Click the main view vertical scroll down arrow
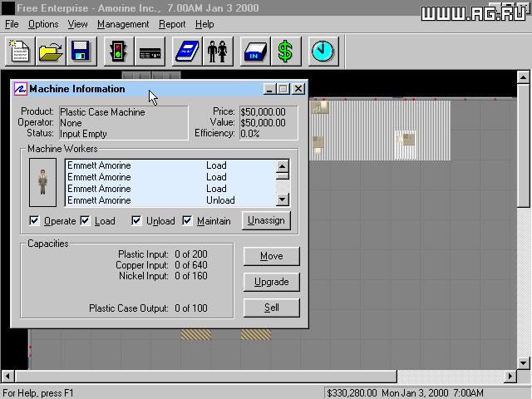The image size is (532, 399). coord(523,362)
